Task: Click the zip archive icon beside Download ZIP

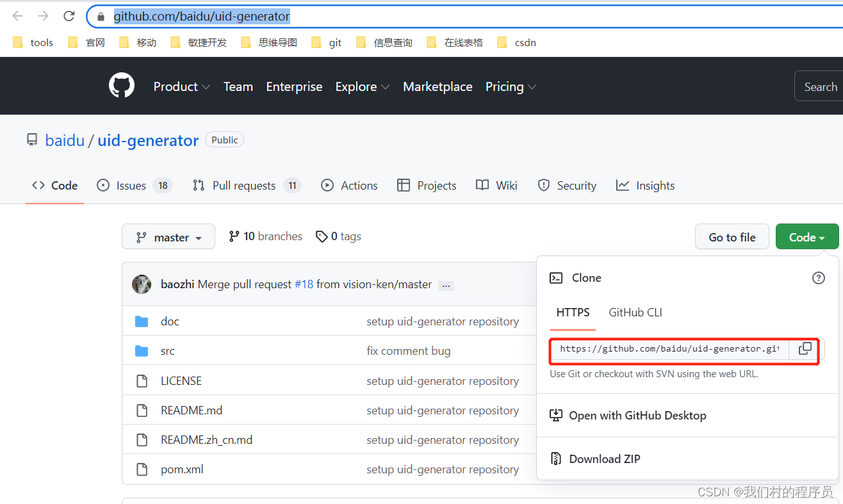Action: pyautogui.click(x=556, y=459)
